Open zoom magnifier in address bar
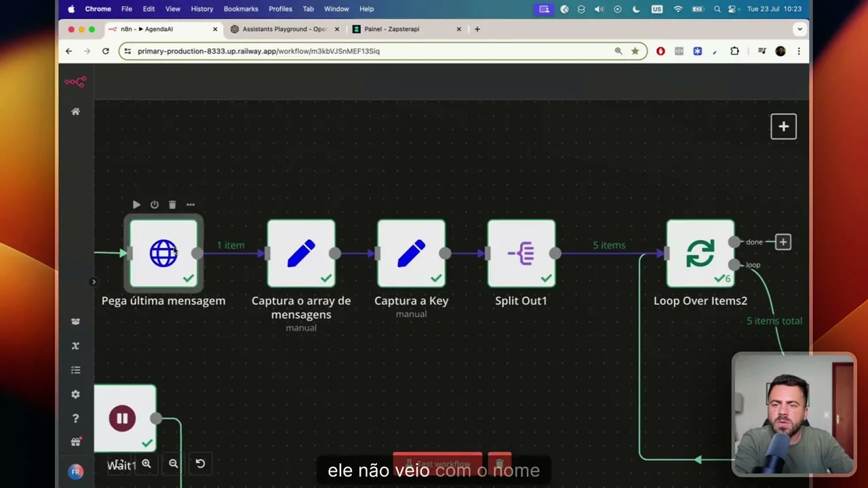Screen dimensions: 868x488 point(618,51)
